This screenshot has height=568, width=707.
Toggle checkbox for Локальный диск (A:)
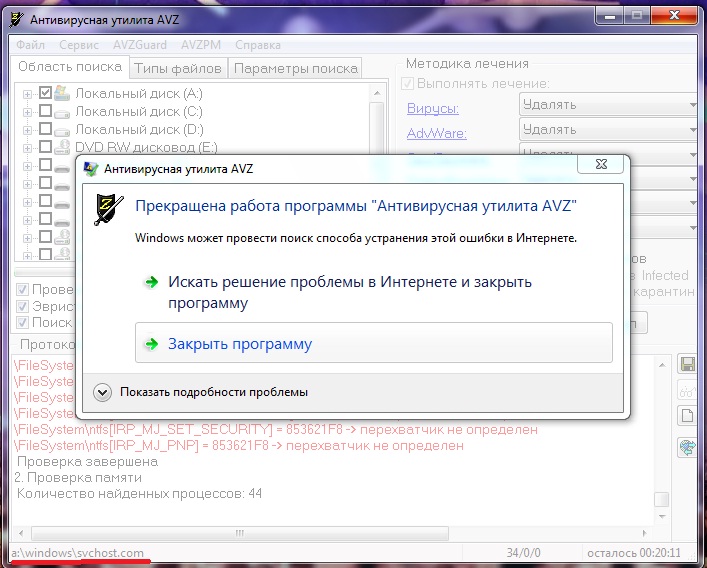coord(45,92)
